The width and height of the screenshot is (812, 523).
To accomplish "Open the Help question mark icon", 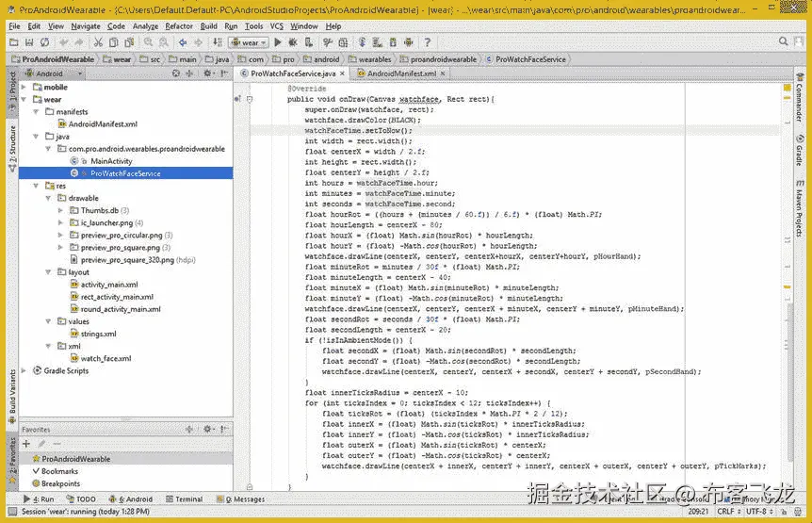I will pyautogui.click(x=428, y=42).
